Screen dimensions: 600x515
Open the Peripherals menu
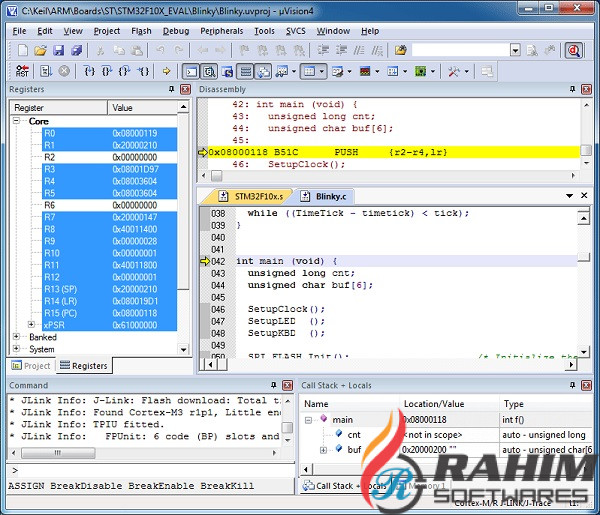click(x=221, y=31)
